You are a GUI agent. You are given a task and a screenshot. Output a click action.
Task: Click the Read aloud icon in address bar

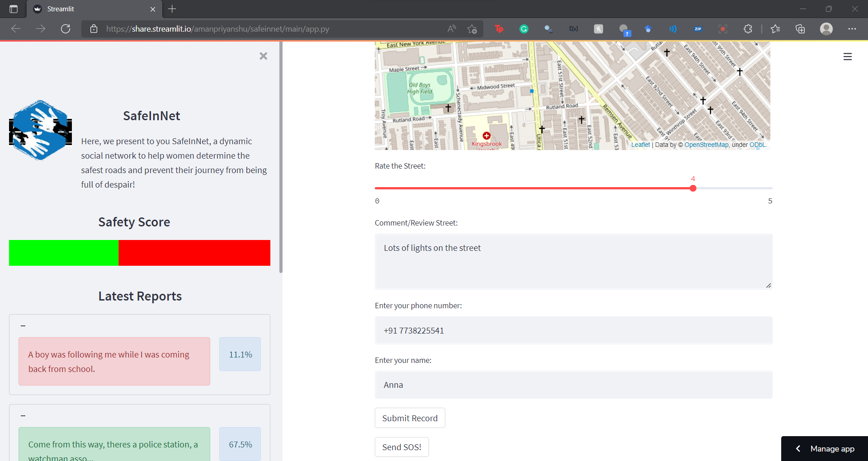click(451, 29)
